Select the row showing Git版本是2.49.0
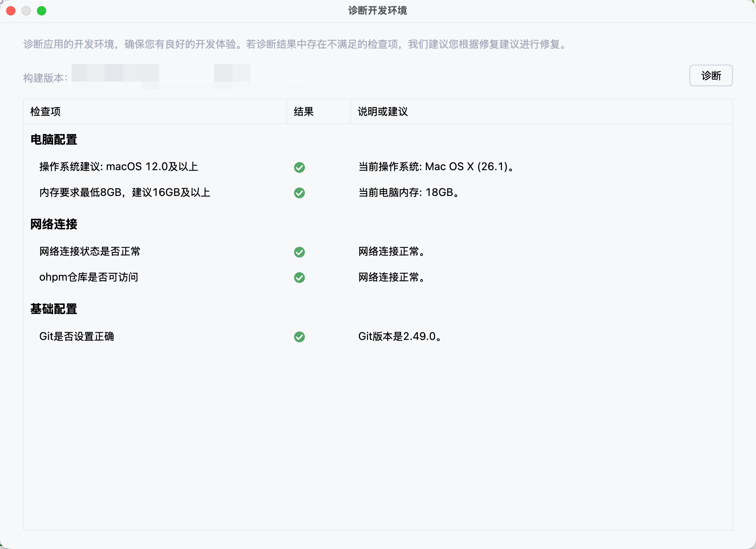The height and width of the screenshot is (549, 756). pos(400,336)
